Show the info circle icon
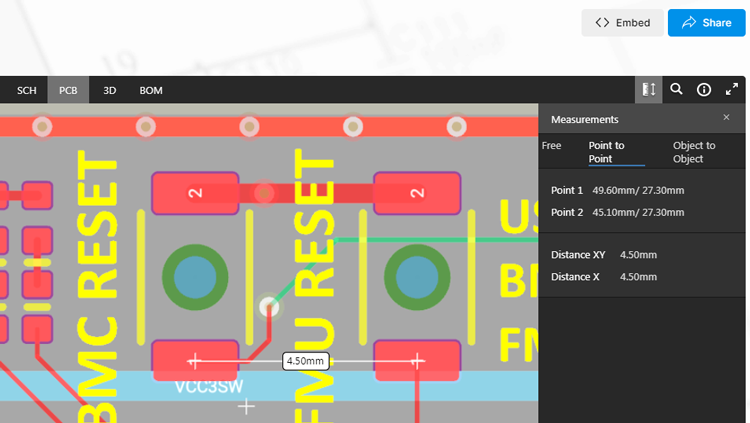This screenshot has height=423, width=750. click(x=704, y=90)
